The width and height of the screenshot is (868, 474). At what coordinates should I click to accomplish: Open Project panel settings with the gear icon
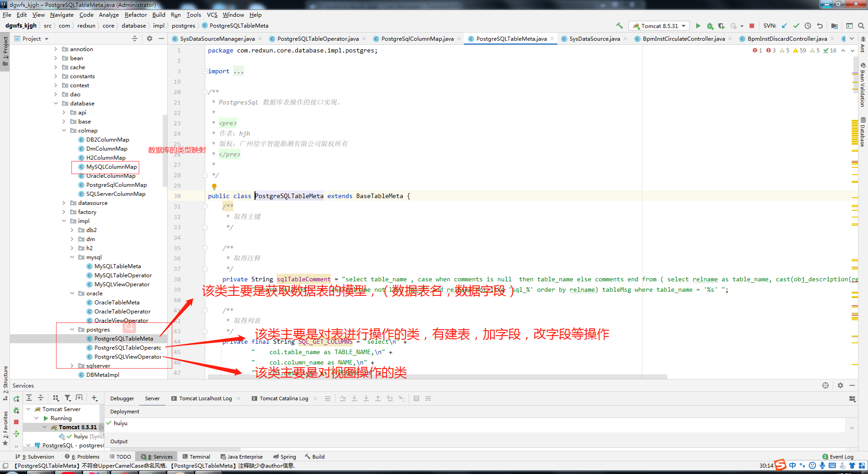[149, 38]
